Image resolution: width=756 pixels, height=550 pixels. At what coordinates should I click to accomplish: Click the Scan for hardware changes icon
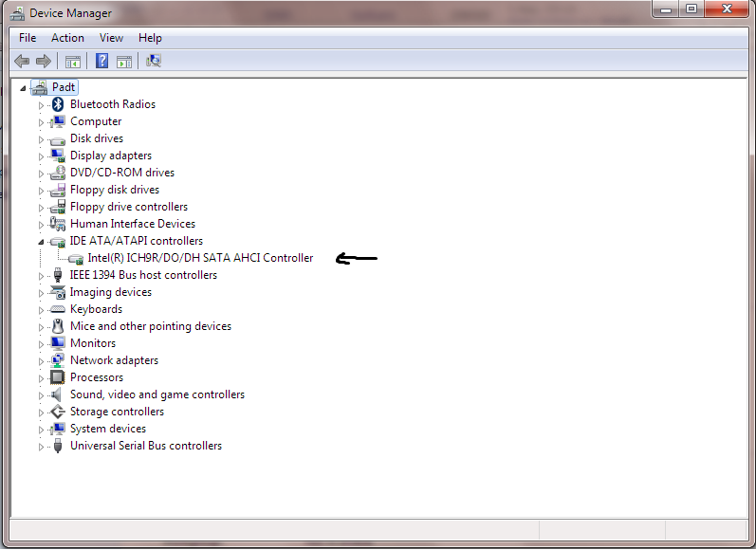pyautogui.click(x=154, y=61)
